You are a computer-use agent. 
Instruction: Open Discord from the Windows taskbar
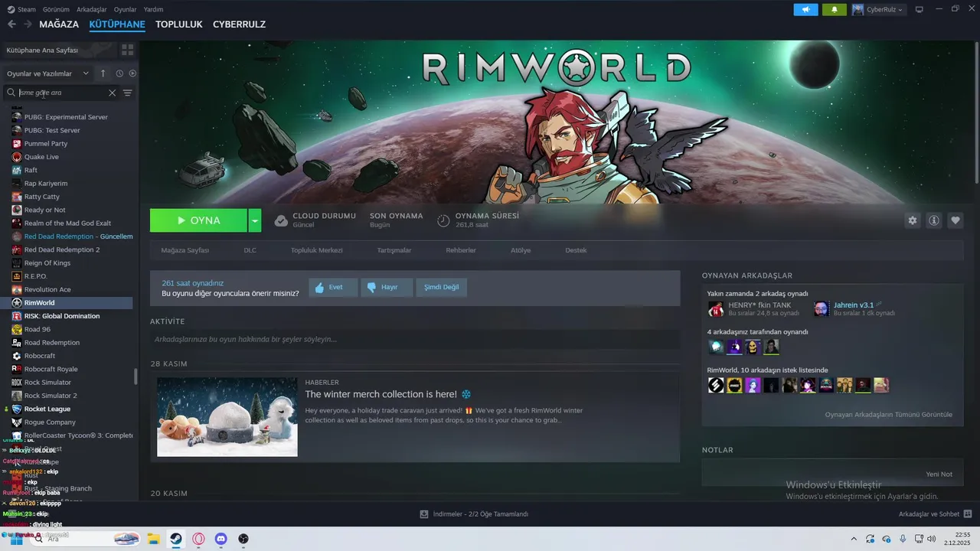(x=221, y=539)
